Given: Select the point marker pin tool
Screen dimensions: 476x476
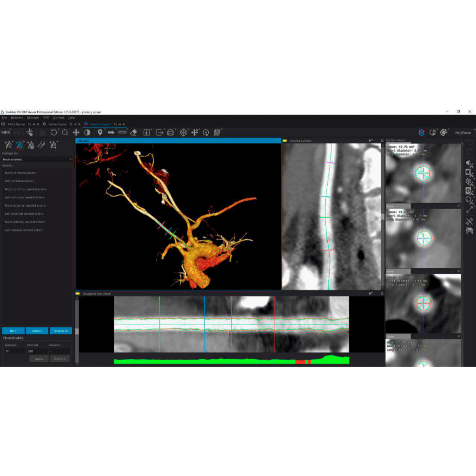Looking at the screenshot, I should point(100,132).
